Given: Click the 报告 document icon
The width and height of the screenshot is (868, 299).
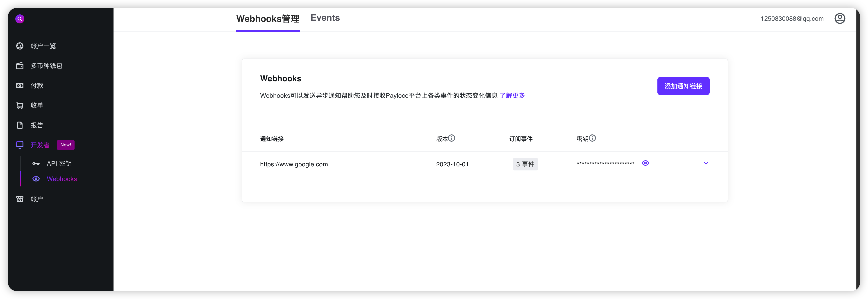Looking at the screenshot, I should (x=20, y=125).
